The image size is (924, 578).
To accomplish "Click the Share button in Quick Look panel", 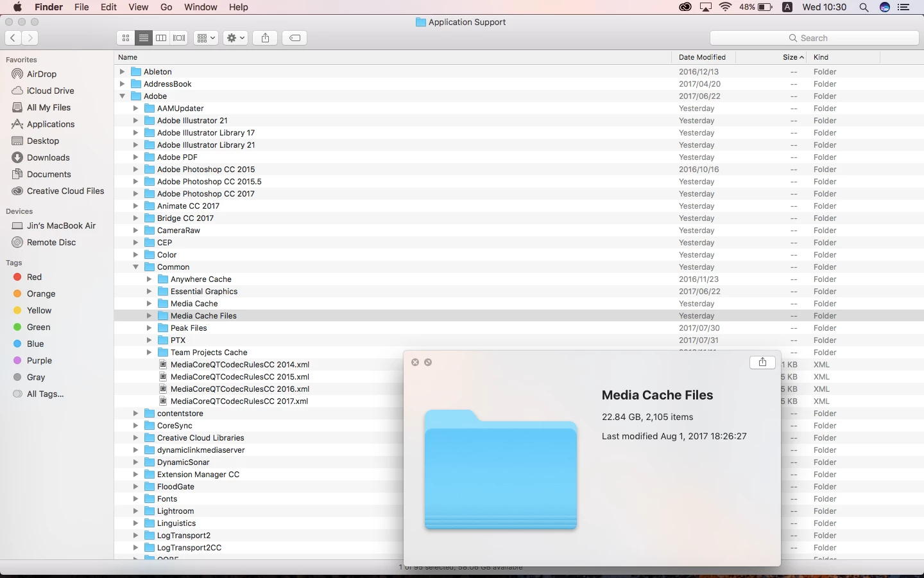I will tap(762, 362).
